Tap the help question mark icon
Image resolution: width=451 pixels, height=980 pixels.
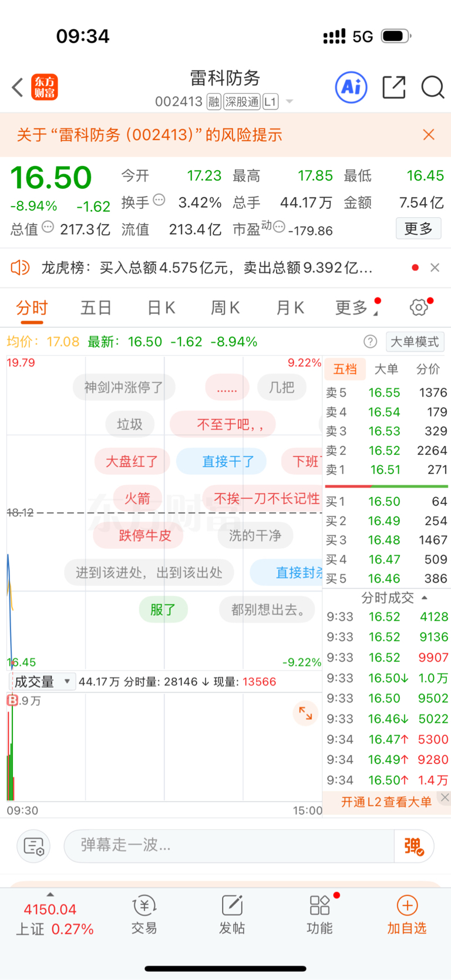(370, 342)
